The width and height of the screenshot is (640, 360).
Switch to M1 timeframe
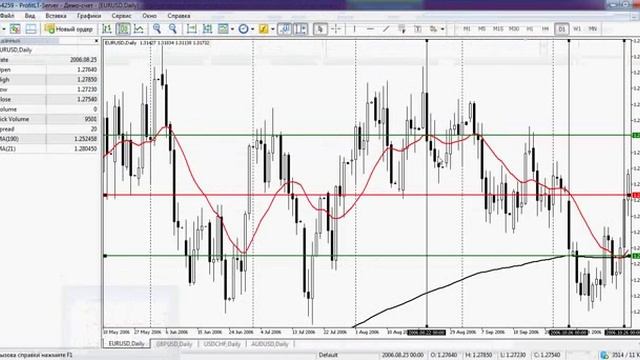point(467,29)
